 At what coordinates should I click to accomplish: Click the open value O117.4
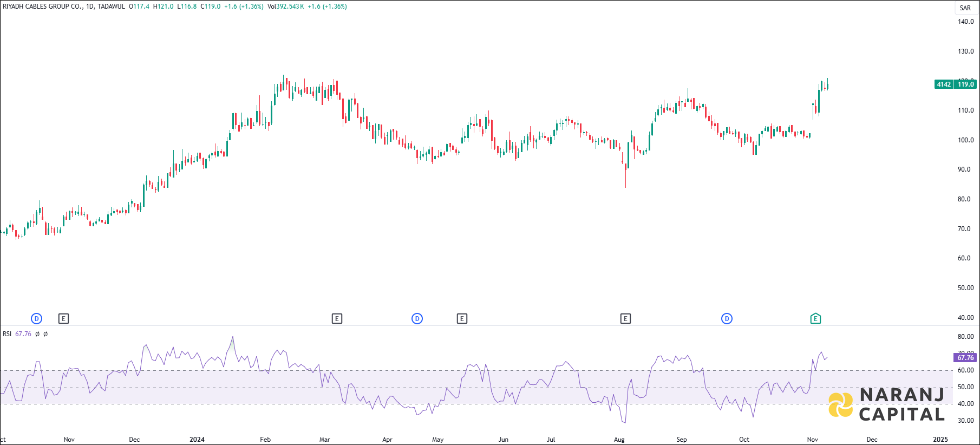(x=139, y=6)
